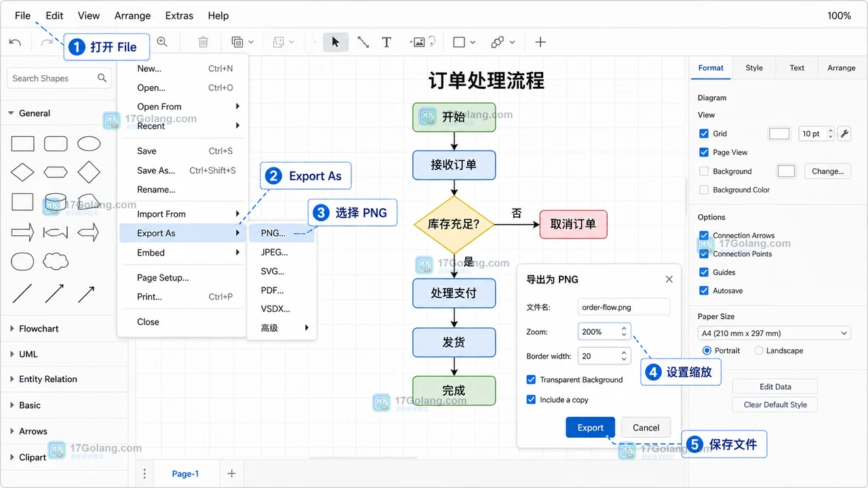The image size is (868, 488).
Task: Toggle the Guides checkbox
Action: (x=704, y=272)
